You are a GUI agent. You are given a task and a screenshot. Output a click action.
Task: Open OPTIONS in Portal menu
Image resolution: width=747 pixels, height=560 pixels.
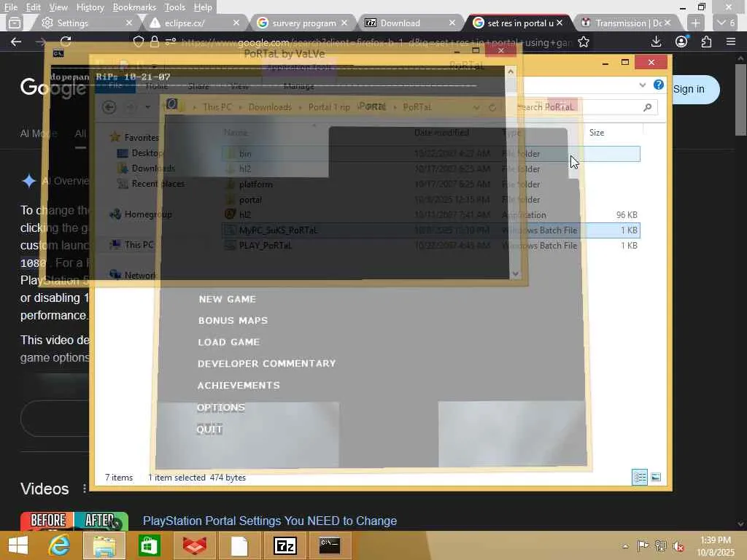(x=220, y=408)
